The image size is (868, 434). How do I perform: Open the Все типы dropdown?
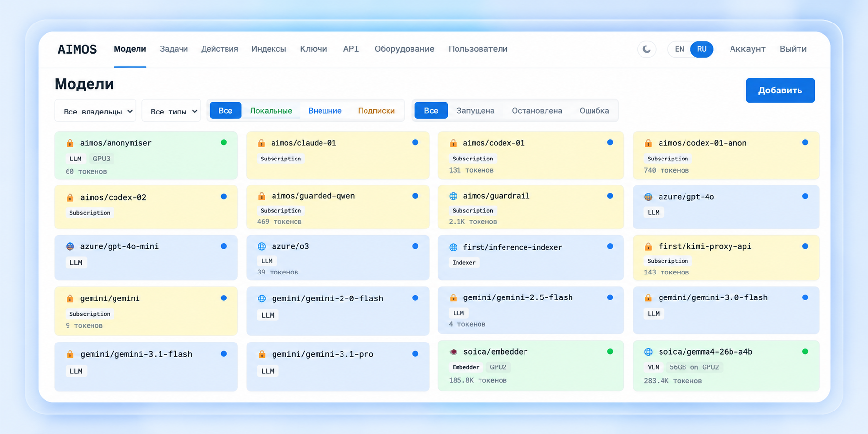click(x=171, y=111)
